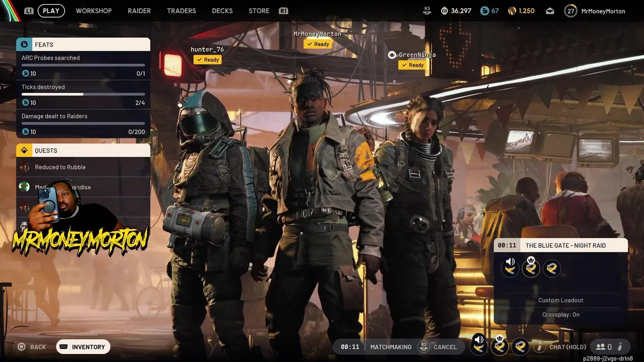Click the first squad member emblem in bottom bar

(479, 346)
